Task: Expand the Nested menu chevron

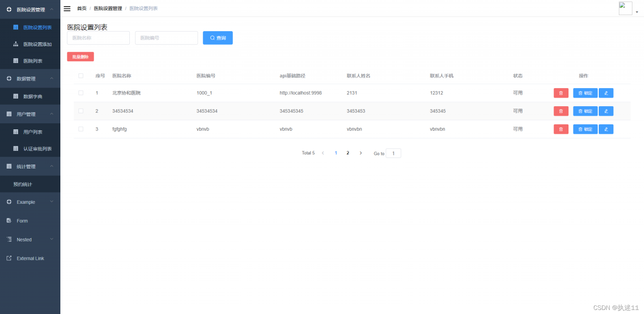Action: pyautogui.click(x=52, y=240)
